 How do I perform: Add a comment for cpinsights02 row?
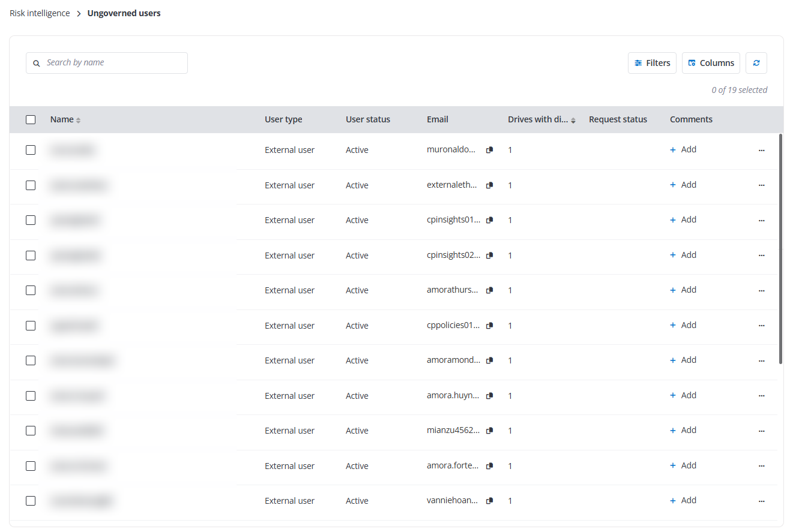(x=683, y=255)
